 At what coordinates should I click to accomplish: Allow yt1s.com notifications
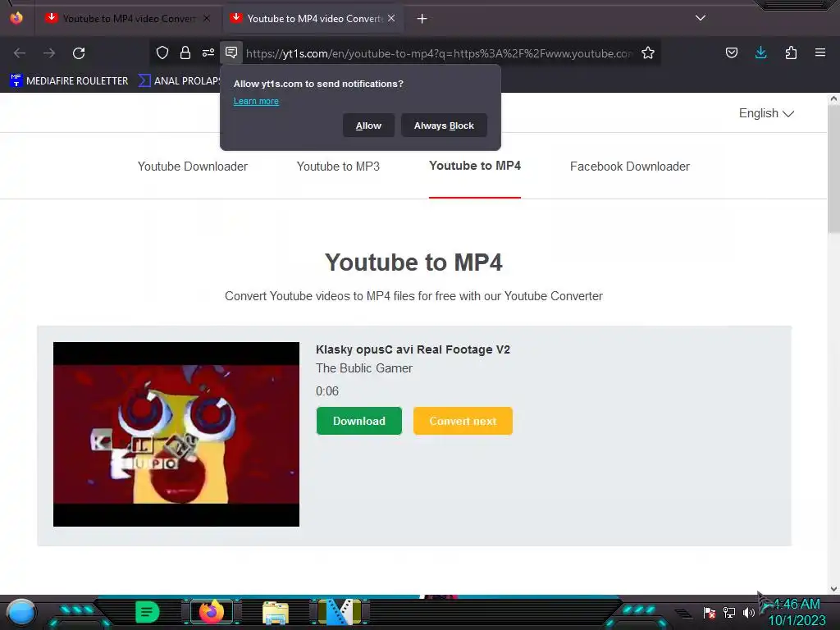pos(368,126)
